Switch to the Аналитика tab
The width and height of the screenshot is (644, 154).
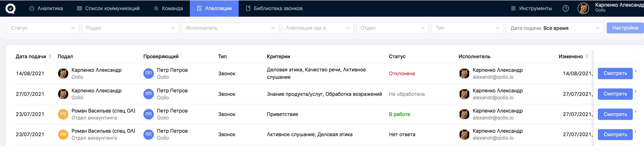point(46,8)
